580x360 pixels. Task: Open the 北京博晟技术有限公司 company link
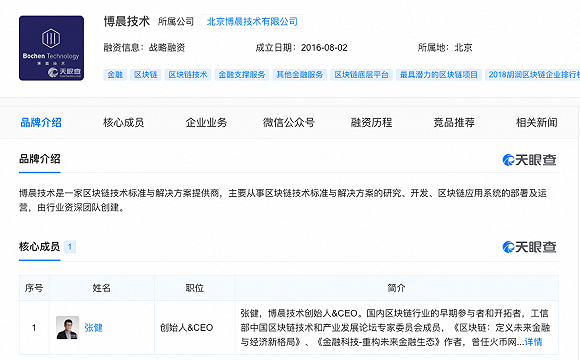[252, 21]
